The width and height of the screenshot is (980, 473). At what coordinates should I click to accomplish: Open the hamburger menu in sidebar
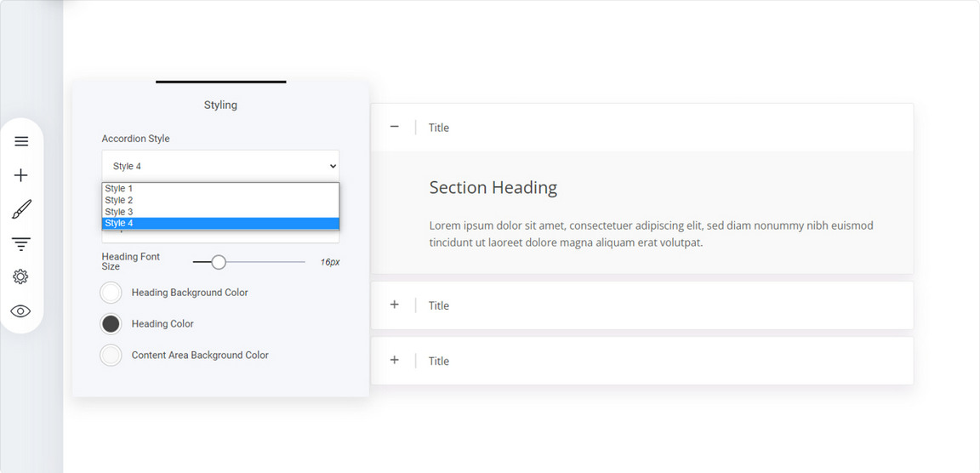coord(21,141)
